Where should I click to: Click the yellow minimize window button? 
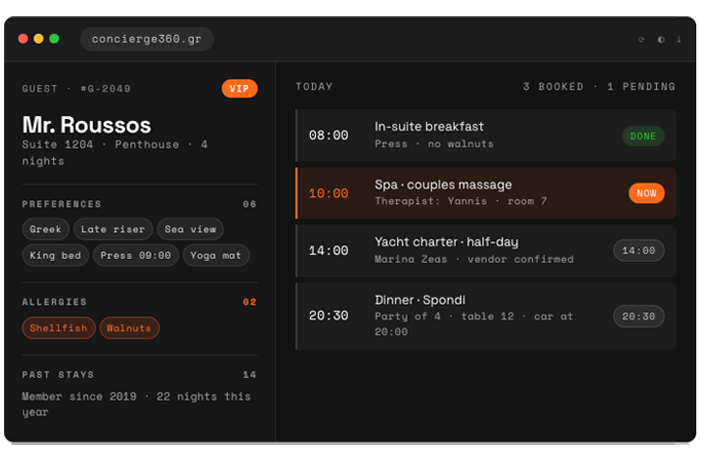click(x=38, y=39)
